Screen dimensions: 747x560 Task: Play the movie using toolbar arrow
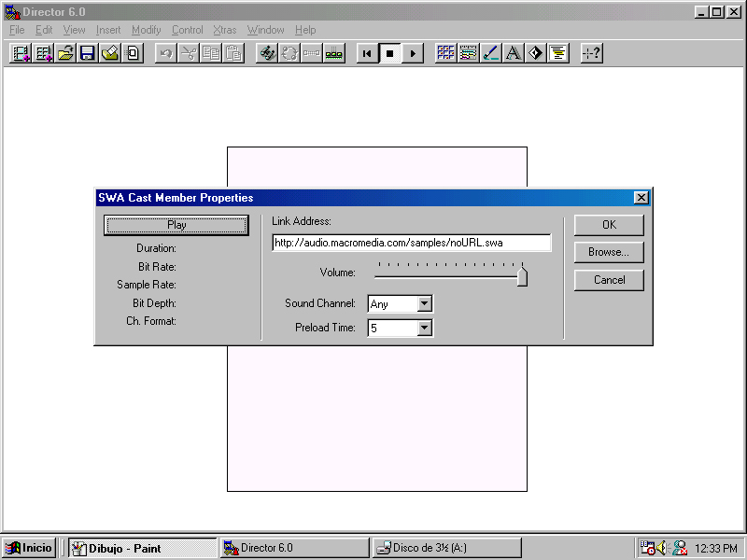click(412, 53)
